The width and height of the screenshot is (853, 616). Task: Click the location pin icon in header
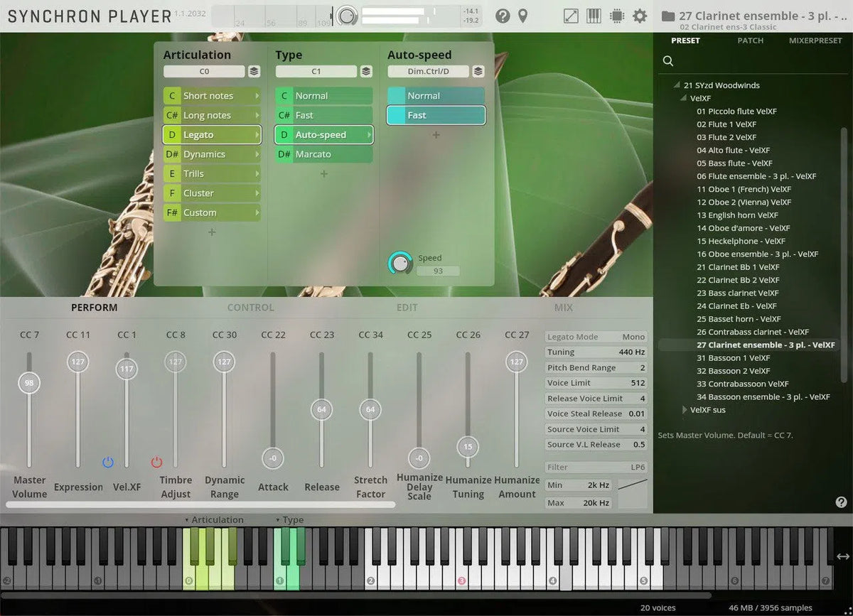(x=522, y=16)
